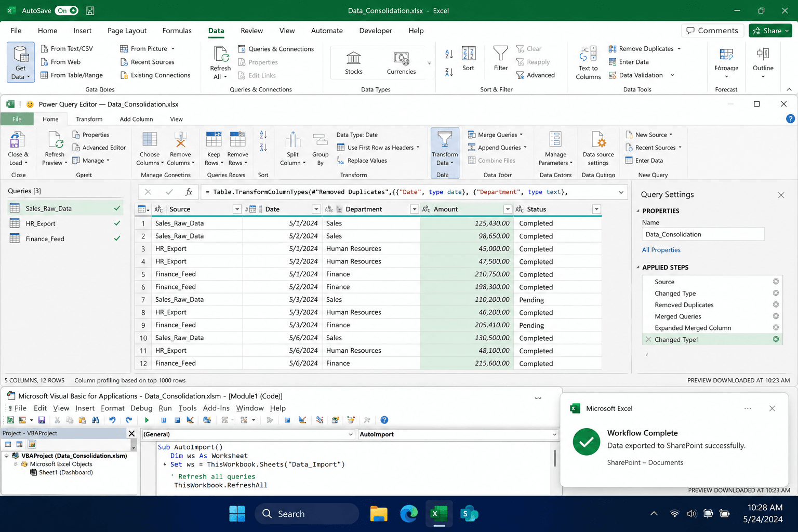798x532 pixels.
Task: Click Split Column in Power Query
Action: point(292,149)
